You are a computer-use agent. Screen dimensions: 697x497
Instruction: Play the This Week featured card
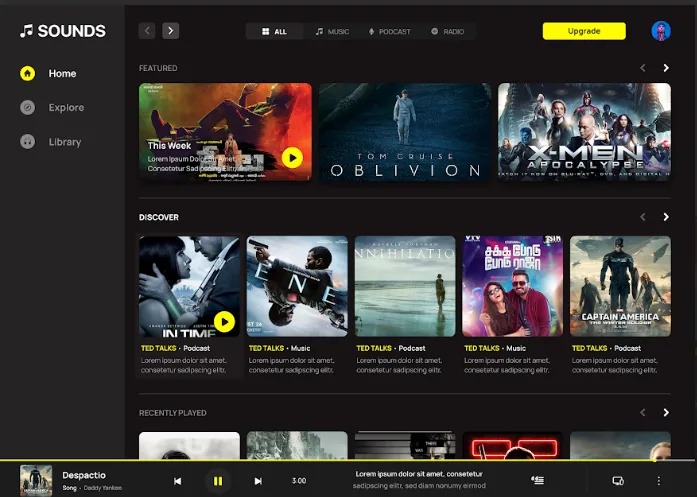292,158
